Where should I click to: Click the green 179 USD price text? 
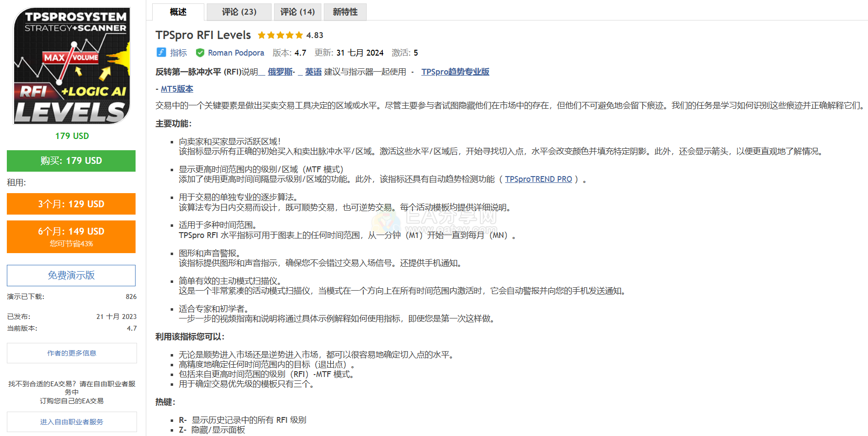click(x=72, y=136)
